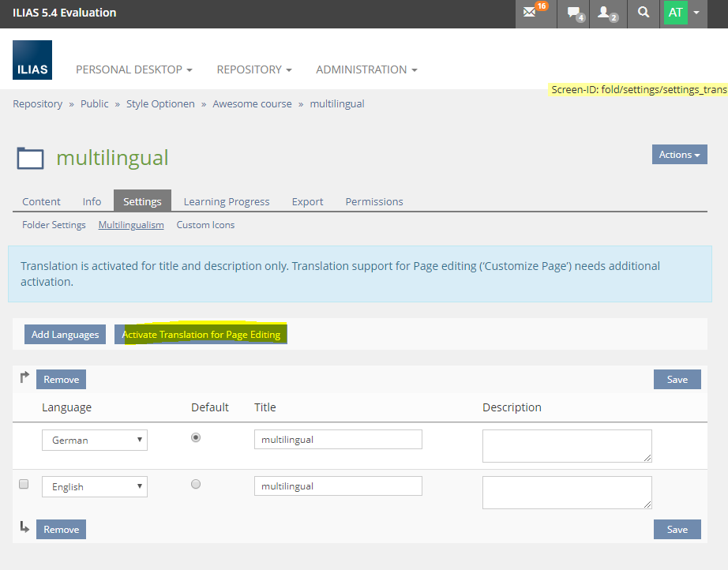Image resolution: width=728 pixels, height=570 pixels.
Task: Click the multilingual folder icon
Action: (31, 158)
